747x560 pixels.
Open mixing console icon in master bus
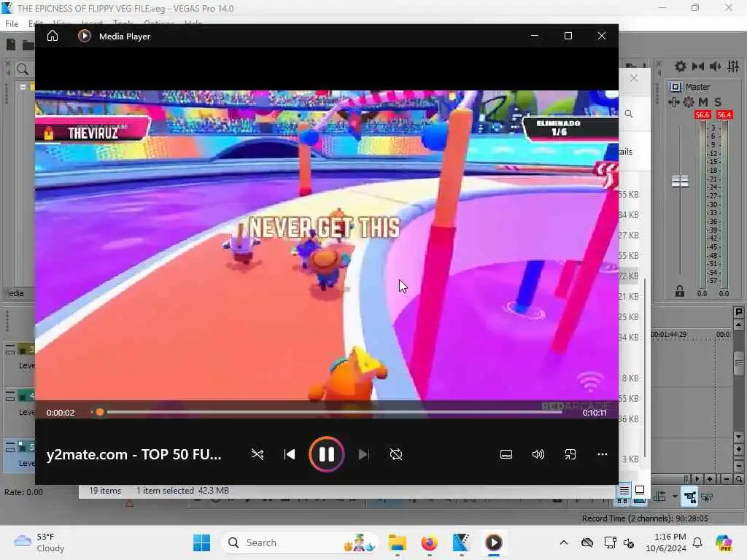coord(734,66)
